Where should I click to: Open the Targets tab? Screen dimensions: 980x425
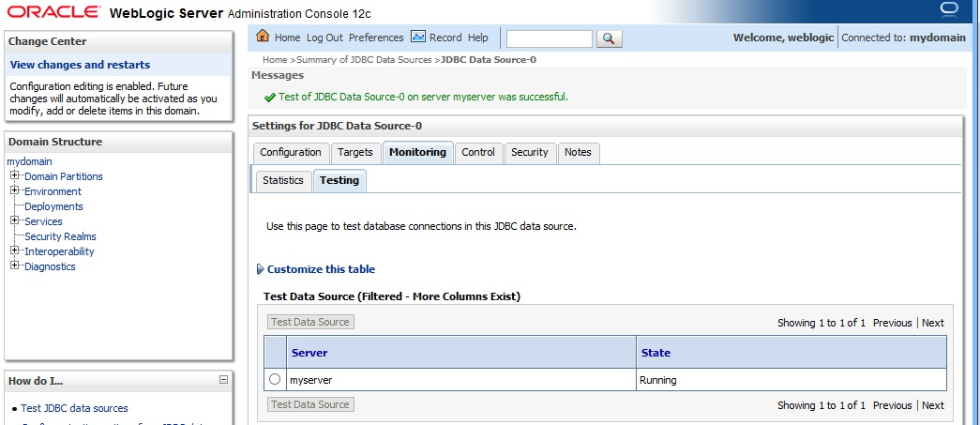pos(355,153)
